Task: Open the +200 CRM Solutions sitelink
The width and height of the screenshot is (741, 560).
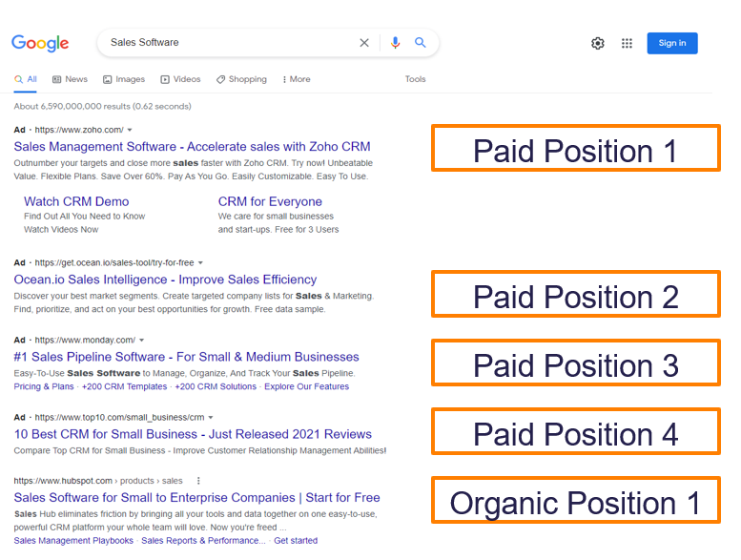Action: 216,386
